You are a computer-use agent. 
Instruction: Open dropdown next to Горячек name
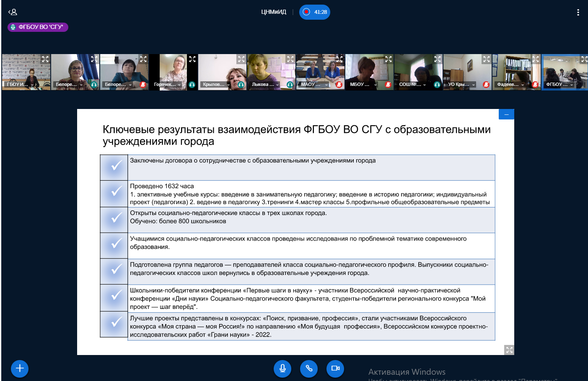point(179,85)
